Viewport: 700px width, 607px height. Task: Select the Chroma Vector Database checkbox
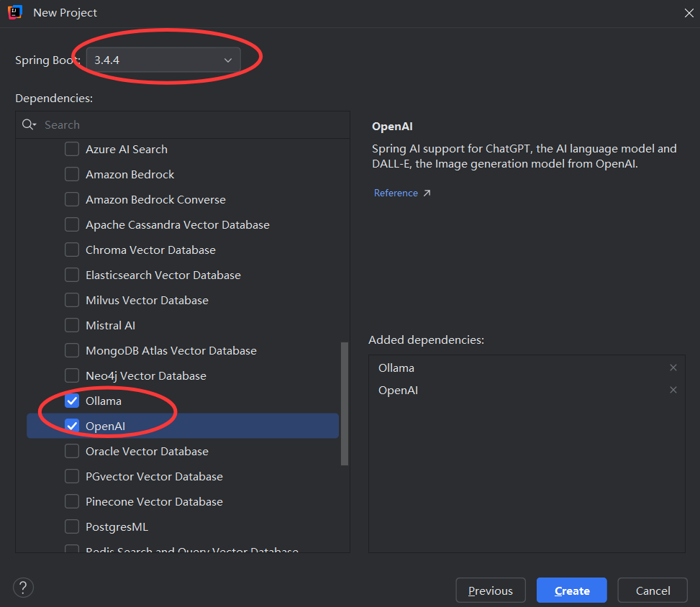(72, 250)
